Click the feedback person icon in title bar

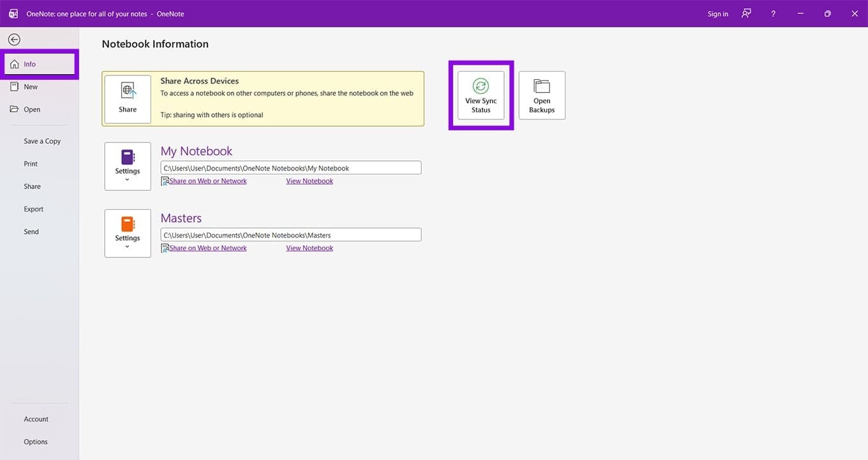click(746, 13)
